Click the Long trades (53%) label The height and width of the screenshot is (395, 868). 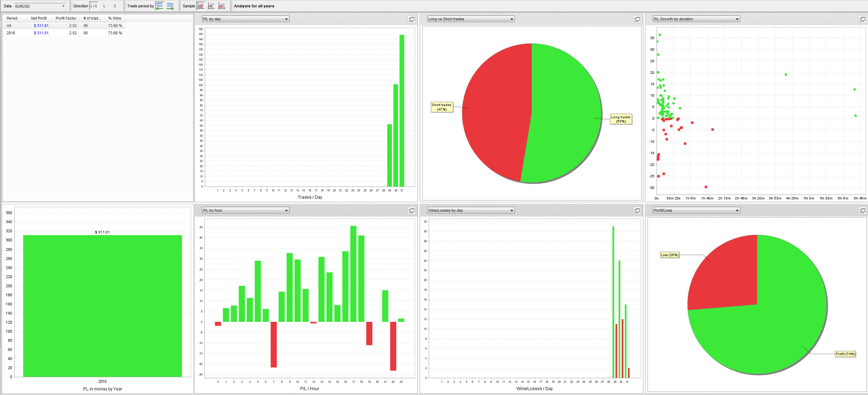[x=621, y=119]
